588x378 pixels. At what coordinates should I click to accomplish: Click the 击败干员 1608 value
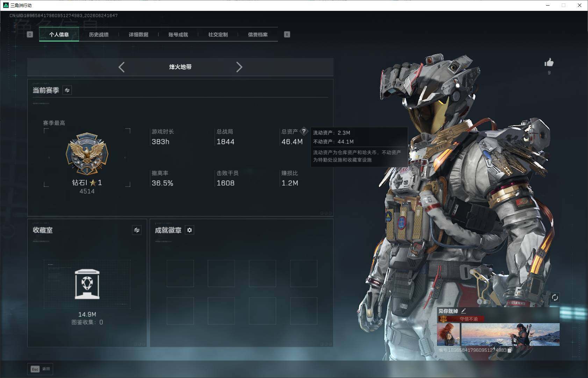(225, 183)
